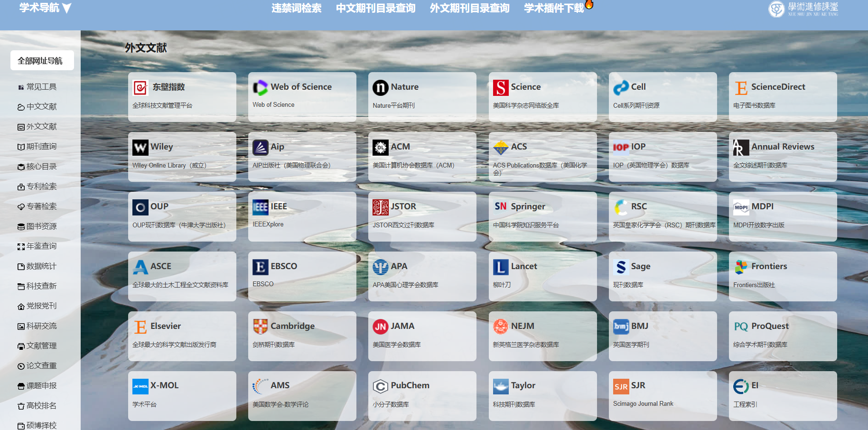This screenshot has height=430, width=868.
Task: Go to 核心目录 in the sidebar
Action: point(37,167)
